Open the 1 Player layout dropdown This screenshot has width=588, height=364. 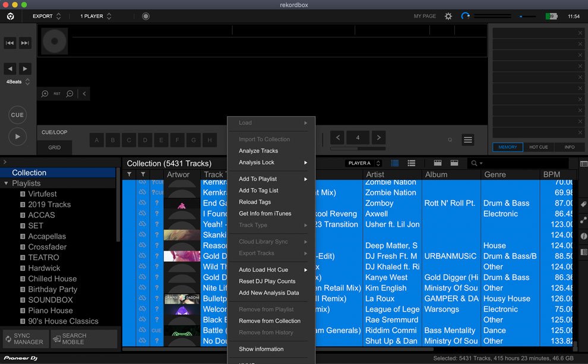tap(94, 16)
